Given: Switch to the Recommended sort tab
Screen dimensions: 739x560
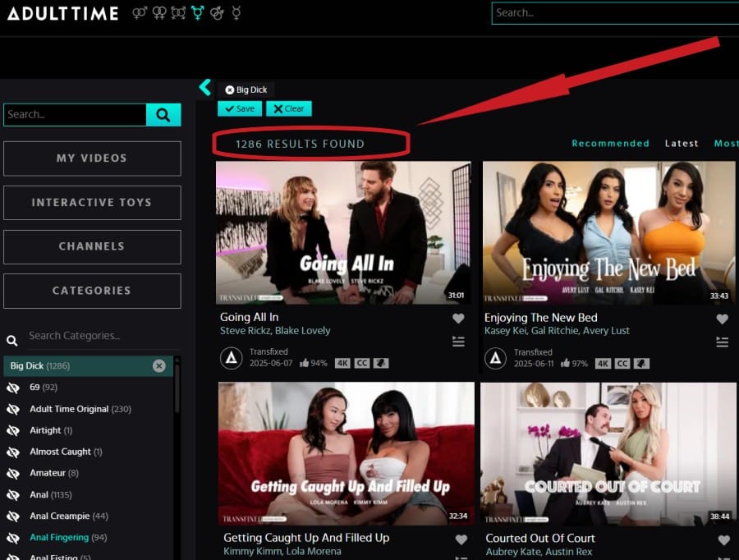Looking at the screenshot, I should [x=610, y=144].
